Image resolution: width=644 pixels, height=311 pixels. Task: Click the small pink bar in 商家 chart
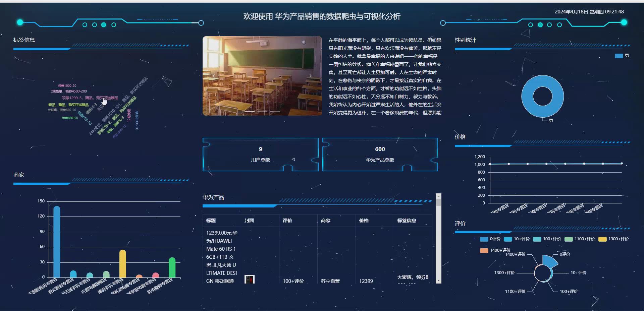[156, 275]
